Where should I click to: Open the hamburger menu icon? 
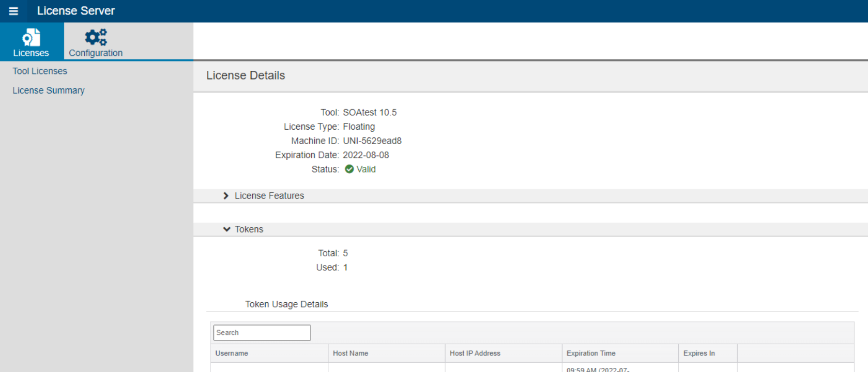pyautogui.click(x=13, y=11)
